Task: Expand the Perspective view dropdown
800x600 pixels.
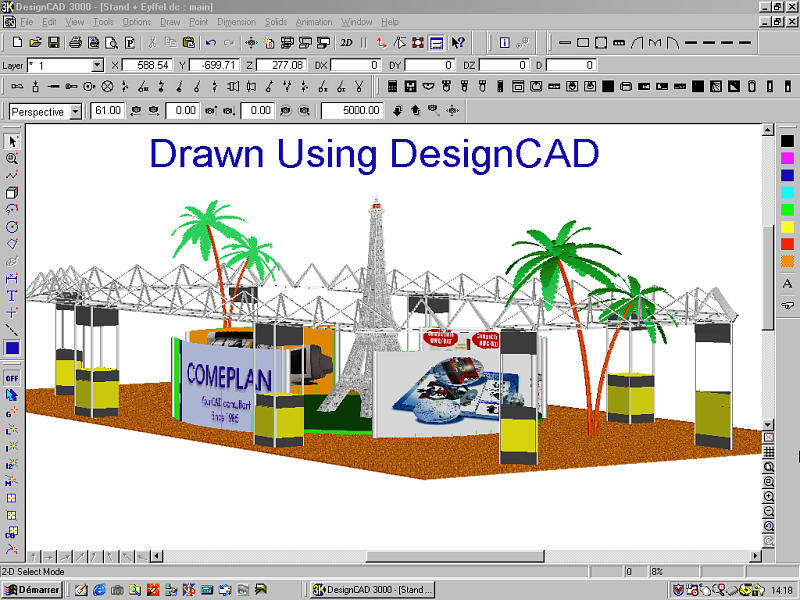Action: click(x=74, y=111)
